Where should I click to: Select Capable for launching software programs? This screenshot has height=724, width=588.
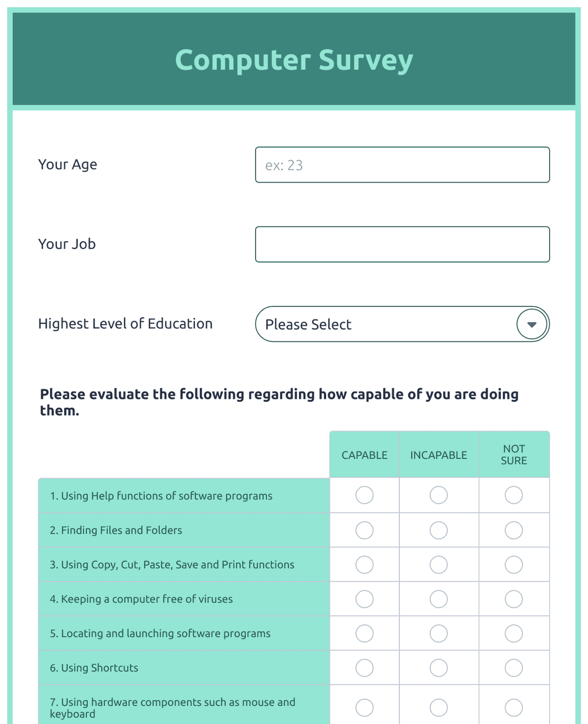tap(364, 633)
